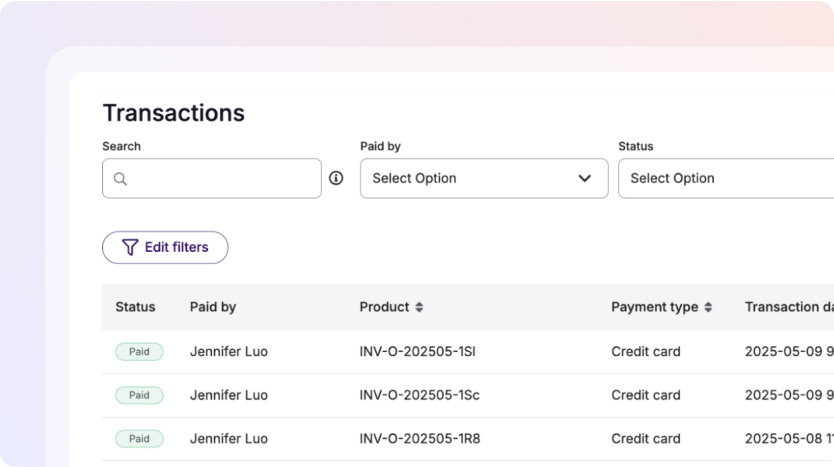Click Paid badge for INV-O-202505-1R8
Viewport: 834px width, 467px height.
[139, 438]
